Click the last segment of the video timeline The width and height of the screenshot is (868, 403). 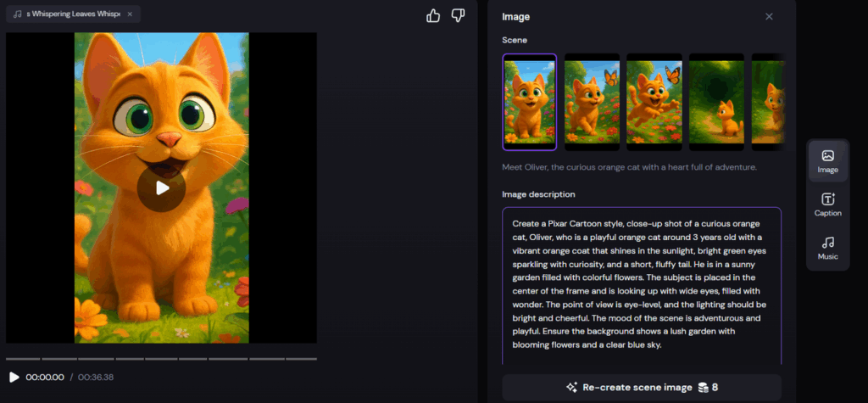click(302, 359)
